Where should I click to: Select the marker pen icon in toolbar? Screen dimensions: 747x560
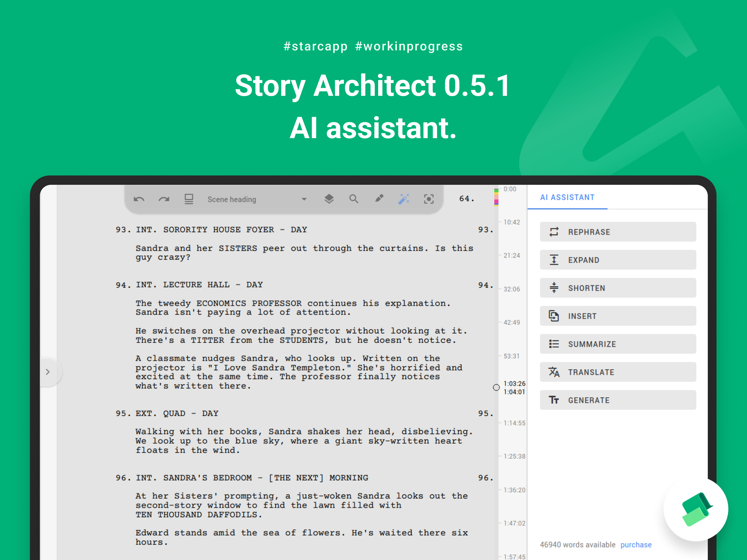(379, 198)
